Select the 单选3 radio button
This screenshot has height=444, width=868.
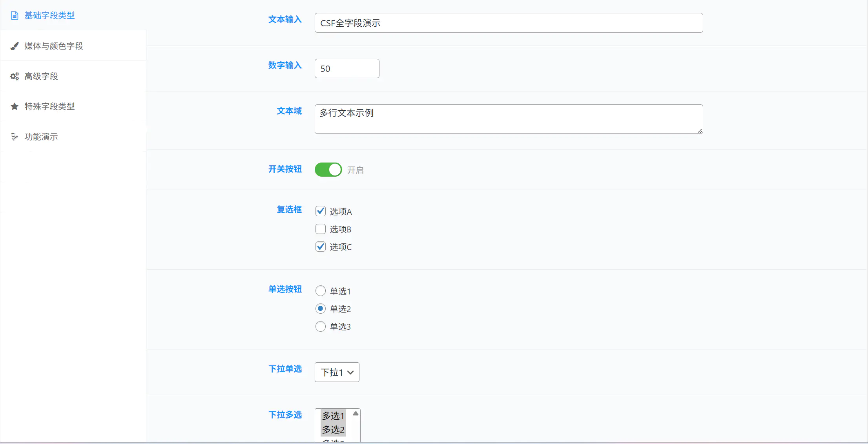[321, 326]
